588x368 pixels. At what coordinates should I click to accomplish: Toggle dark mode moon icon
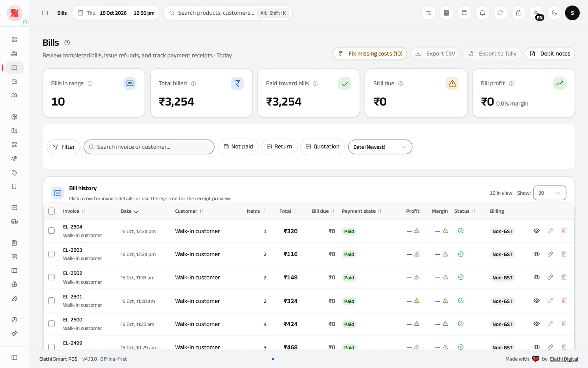click(555, 13)
